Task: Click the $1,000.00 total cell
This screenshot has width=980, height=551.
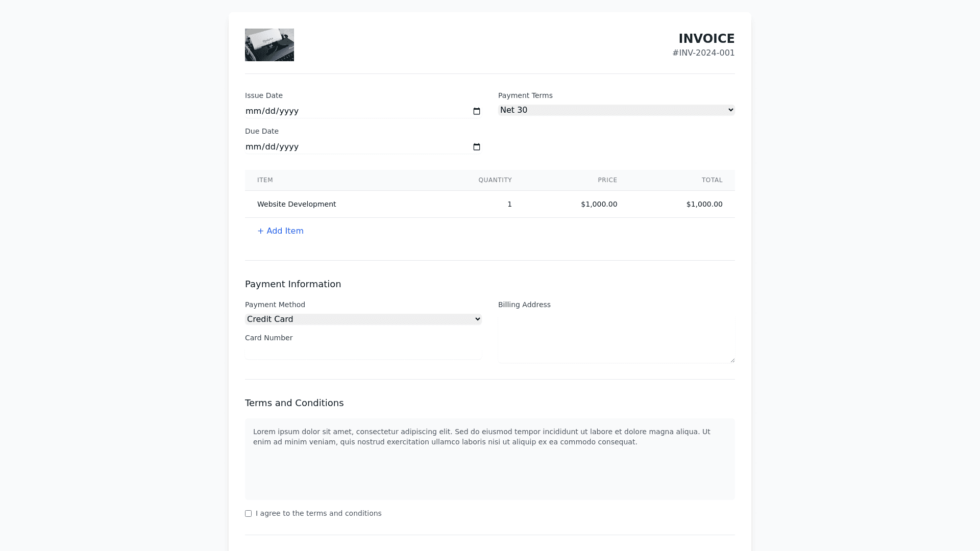Action: [704, 204]
